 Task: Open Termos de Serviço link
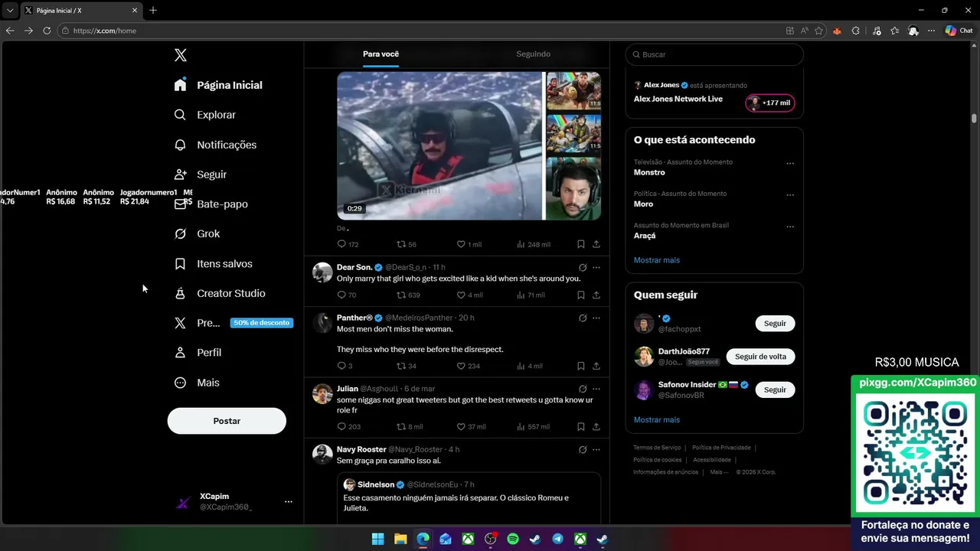(x=657, y=448)
